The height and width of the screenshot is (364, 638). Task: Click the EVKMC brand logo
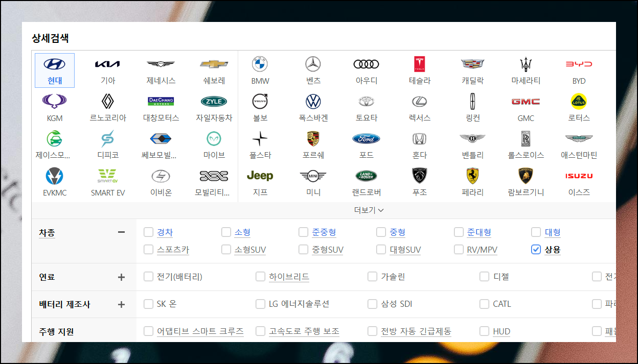pos(55,176)
